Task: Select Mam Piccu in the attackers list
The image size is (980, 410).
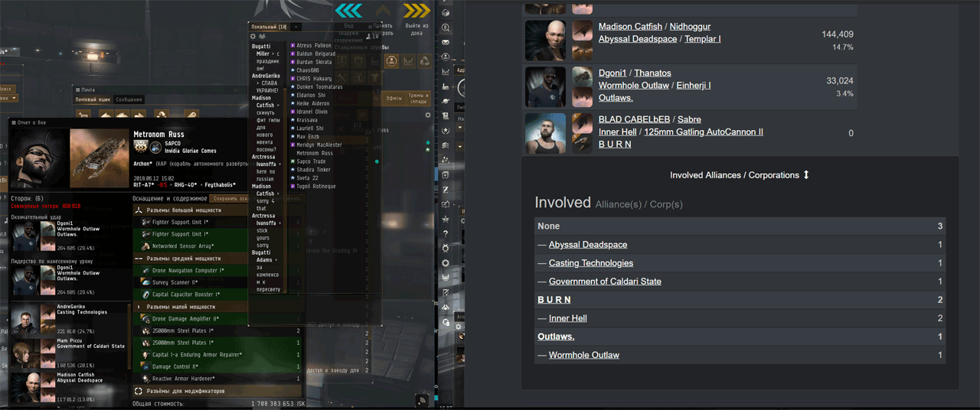Action: (68, 353)
